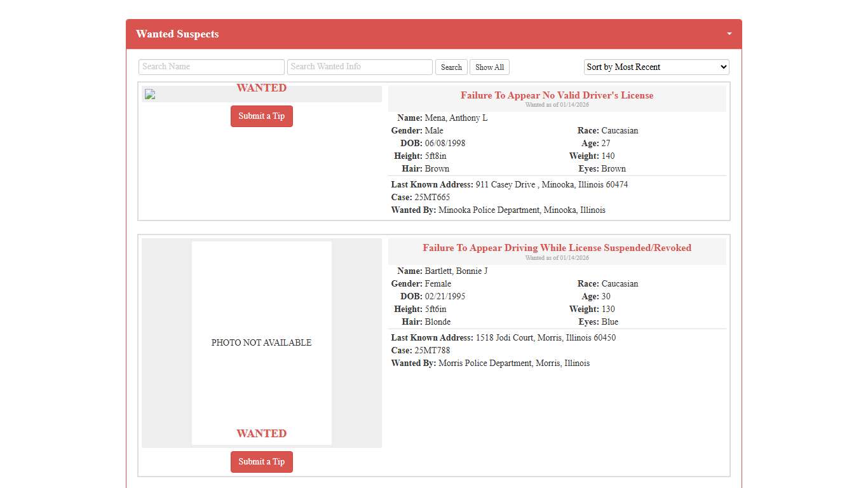This screenshot has width=868, height=488.
Task: Click into the Search Wanted Info field
Action: tap(360, 67)
